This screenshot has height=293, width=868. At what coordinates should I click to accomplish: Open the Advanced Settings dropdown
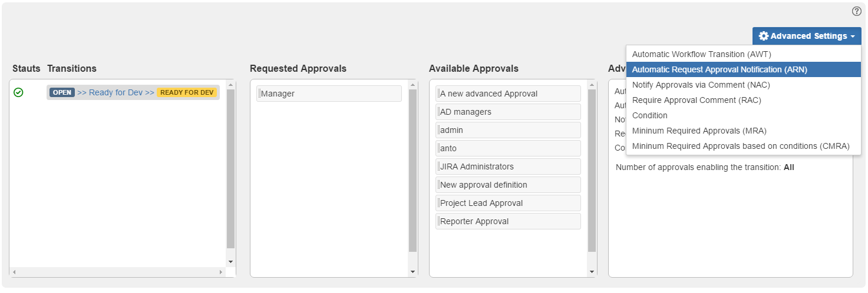click(807, 36)
